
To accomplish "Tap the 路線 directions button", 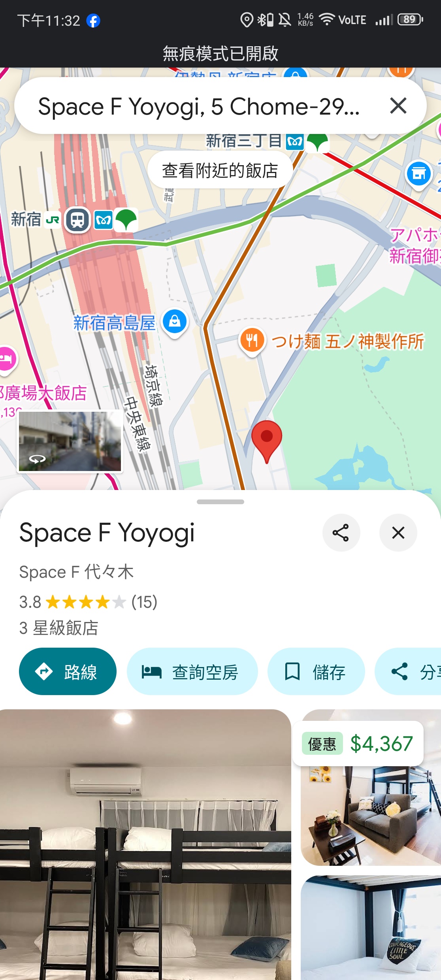I will click(68, 671).
